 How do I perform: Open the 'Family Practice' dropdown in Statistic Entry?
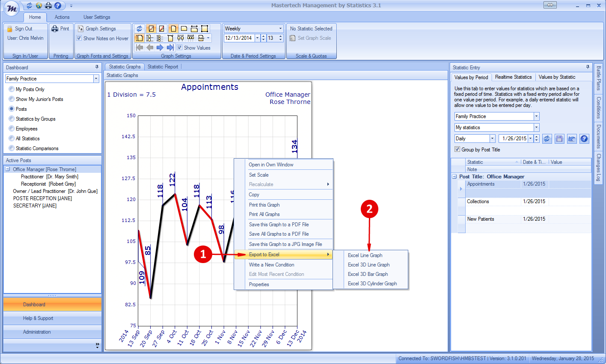[x=536, y=116]
